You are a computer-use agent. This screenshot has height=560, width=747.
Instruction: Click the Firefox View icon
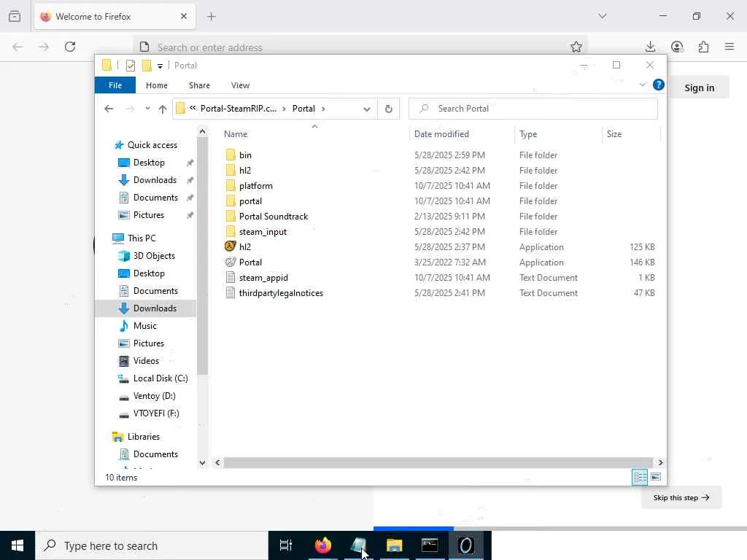coord(15,16)
